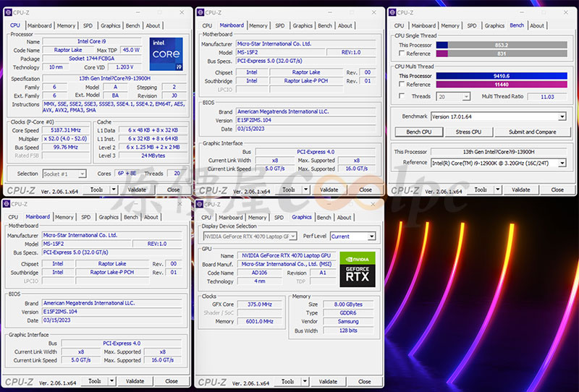Open the Benchmark version 17.01.64 dropdown
The width and height of the screenshot is (579, 392).
pos(562,116)
